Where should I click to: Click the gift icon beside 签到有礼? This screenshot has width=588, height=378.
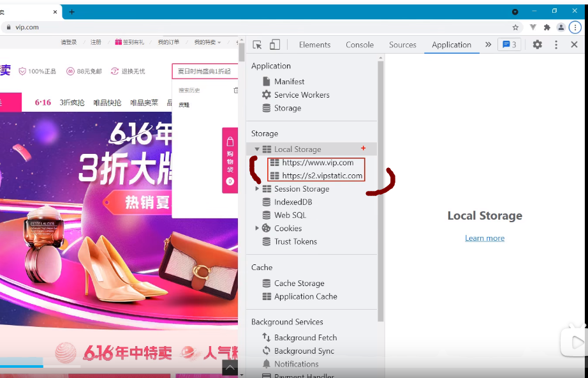click(x=119, y=42)
